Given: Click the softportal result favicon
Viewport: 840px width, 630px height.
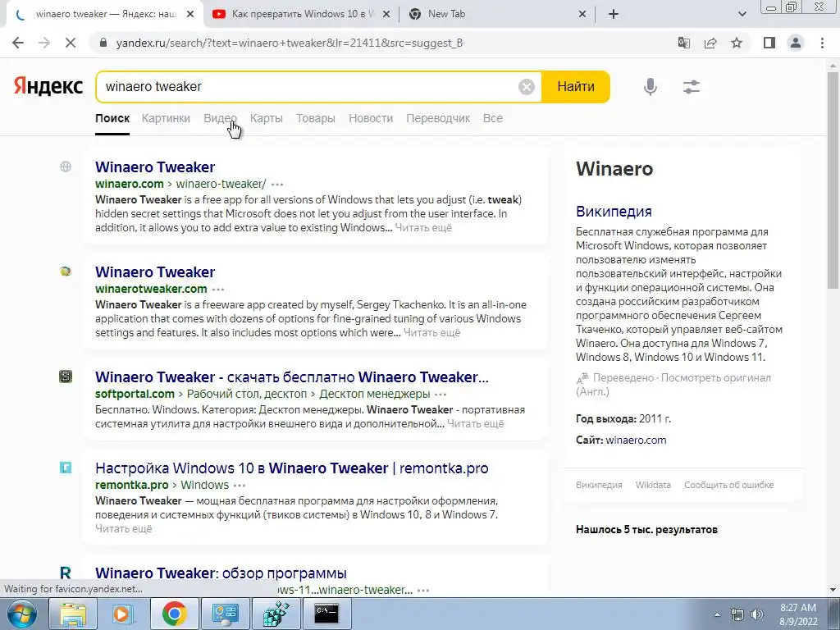Looking at the screenshot, I should [66, 377].
